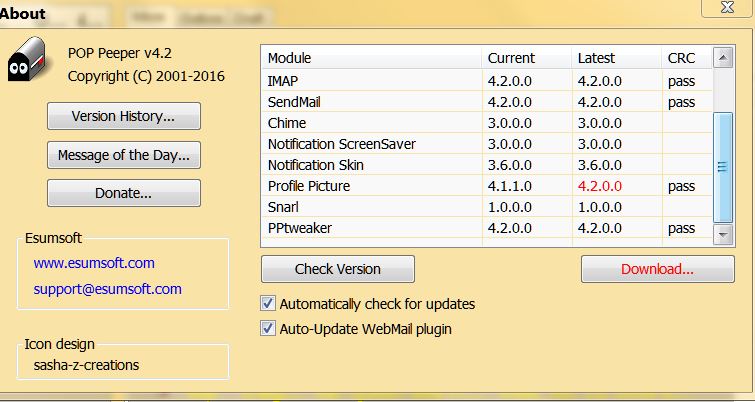Open Message of the Day
The height and width of the screenshot is (402, 755).
pyautogui.click(x=124, y=155)
